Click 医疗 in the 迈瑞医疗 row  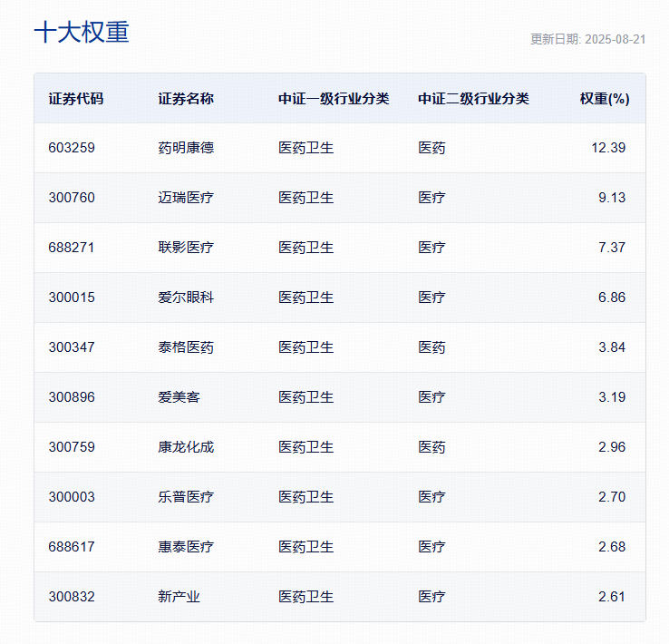pos(431,198)
